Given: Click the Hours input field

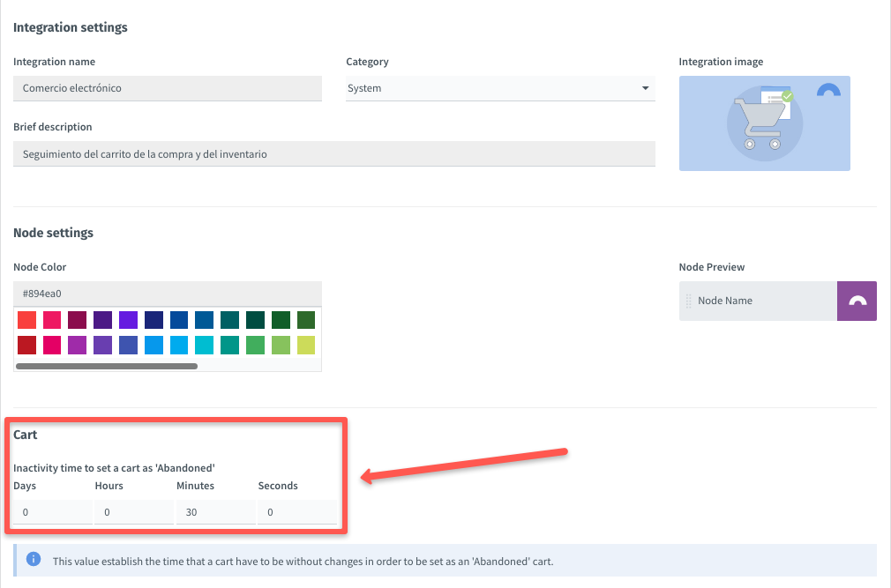Looking at the screenshot, I should (x=134, y=512).
